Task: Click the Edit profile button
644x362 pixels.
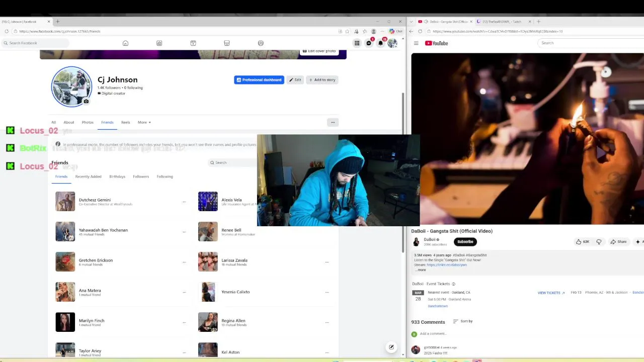Action: pyautogui.click(x=295, y=80)
